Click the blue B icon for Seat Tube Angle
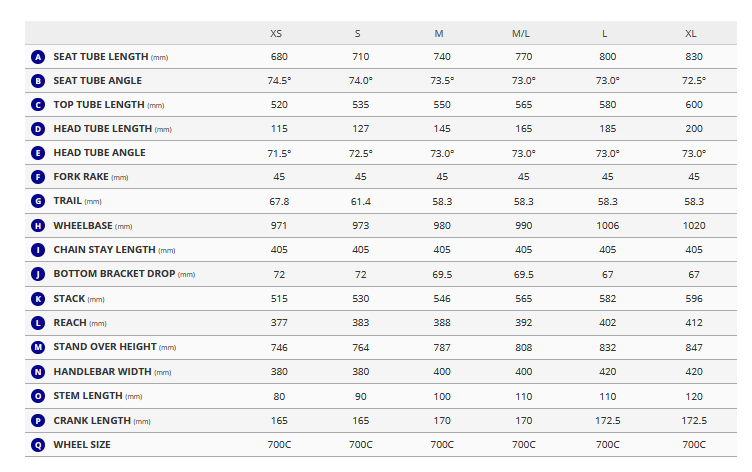 pos(38,81)
